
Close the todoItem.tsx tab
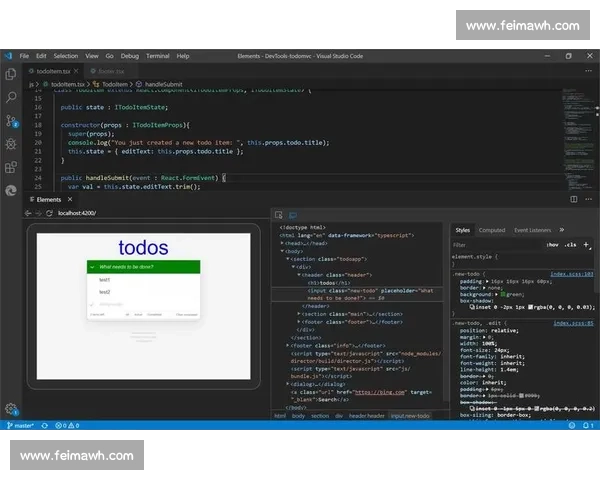click(x=76, y=71)
